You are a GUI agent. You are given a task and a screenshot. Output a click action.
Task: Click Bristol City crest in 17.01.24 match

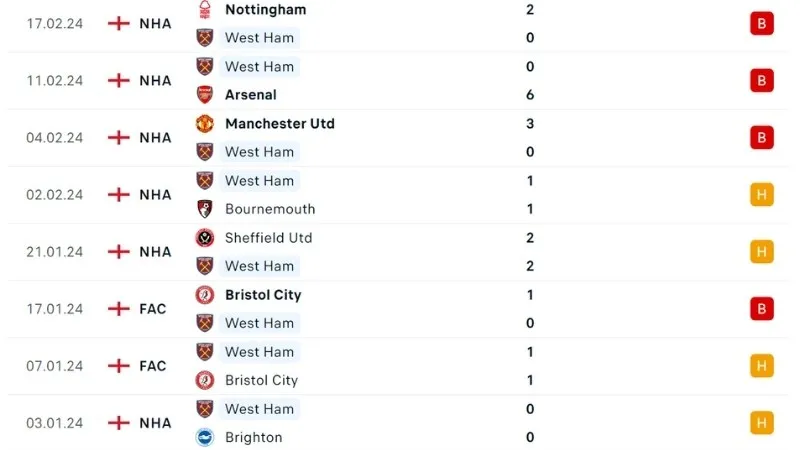click(205, 295)
